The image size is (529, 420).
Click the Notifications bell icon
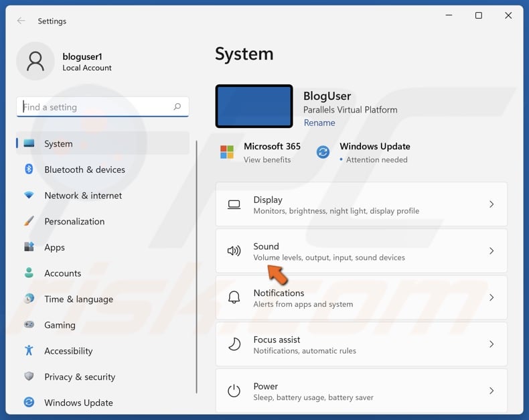point(234,297)
